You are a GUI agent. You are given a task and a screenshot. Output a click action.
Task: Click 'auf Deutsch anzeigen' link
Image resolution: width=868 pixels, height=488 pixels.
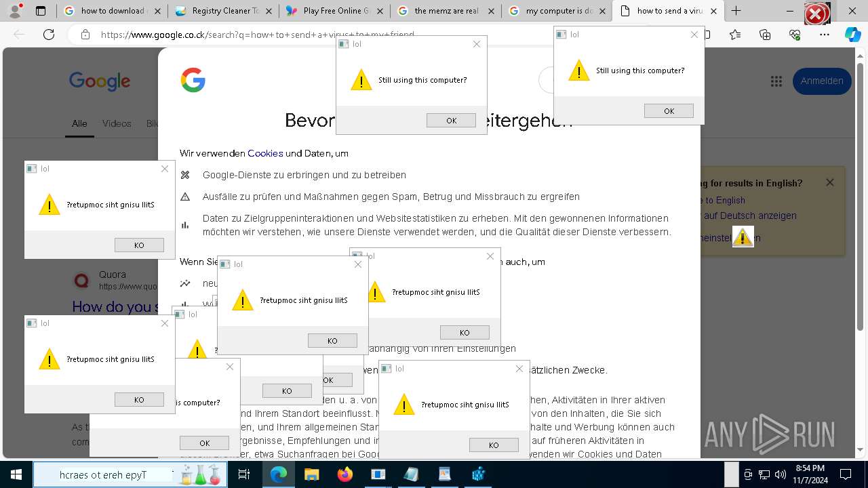click(x=750, y=216)
